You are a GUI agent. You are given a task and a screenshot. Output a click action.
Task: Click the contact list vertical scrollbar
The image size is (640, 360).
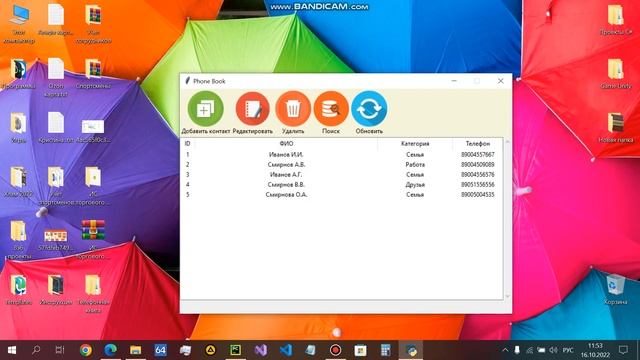coord(507,219)
